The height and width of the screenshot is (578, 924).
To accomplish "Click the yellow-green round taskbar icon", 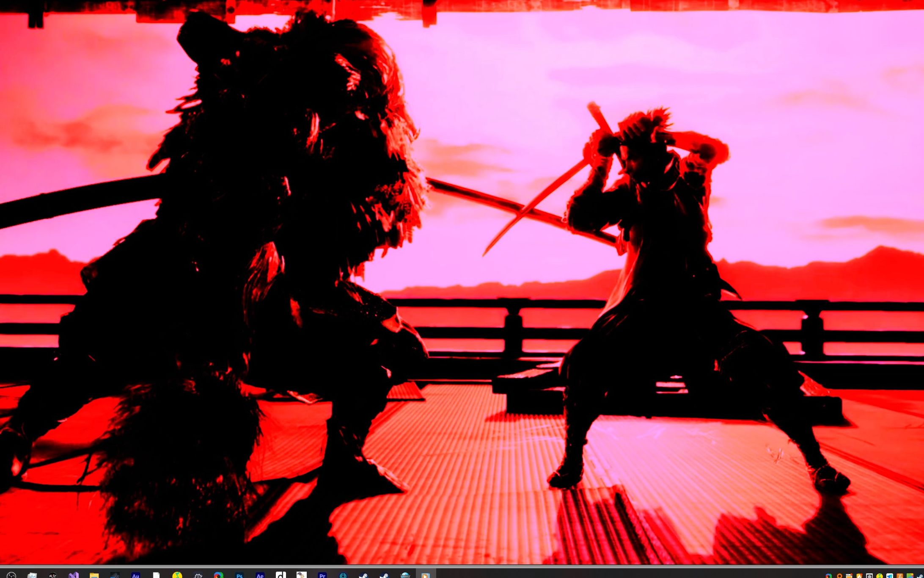I will (177, 575).
